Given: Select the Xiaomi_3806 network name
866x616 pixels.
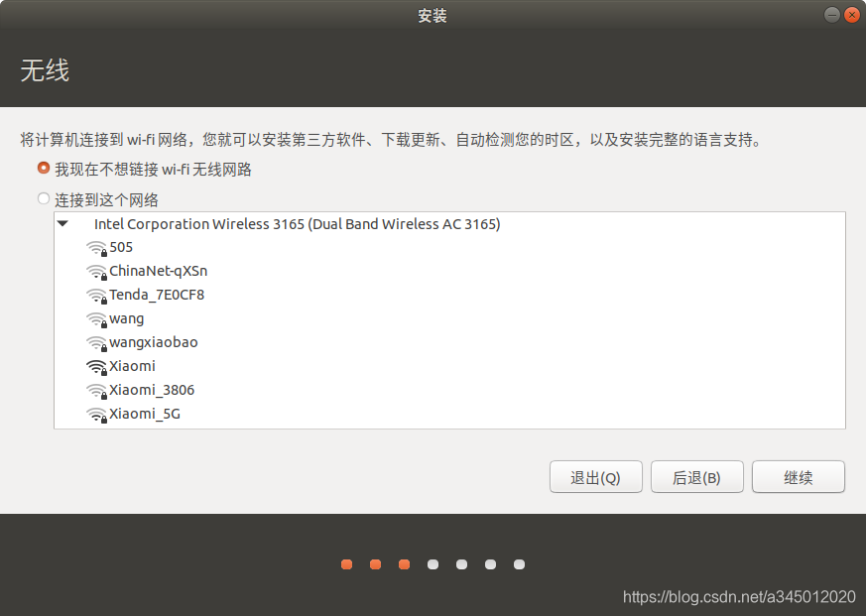Looking at the screenshot, I should pyautogui.click(x=152, y=391).
